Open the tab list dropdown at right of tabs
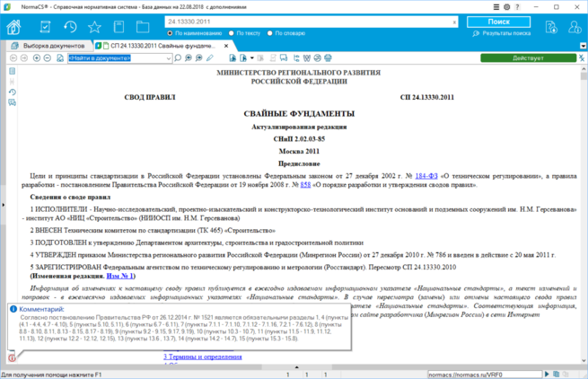This screenshot has height=379, width=588. pos(580,45)
